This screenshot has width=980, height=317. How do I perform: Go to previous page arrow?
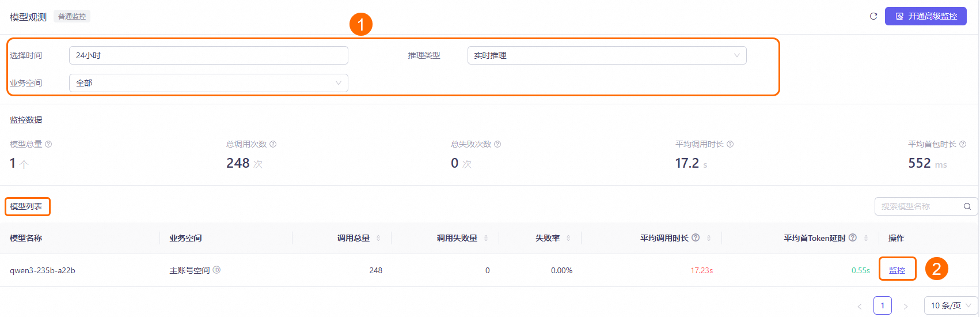coord(860,306)
